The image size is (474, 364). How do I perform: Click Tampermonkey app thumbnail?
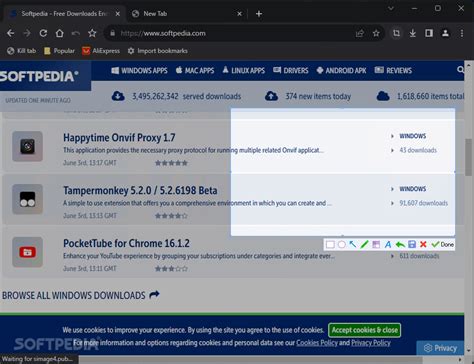point(27,199)
